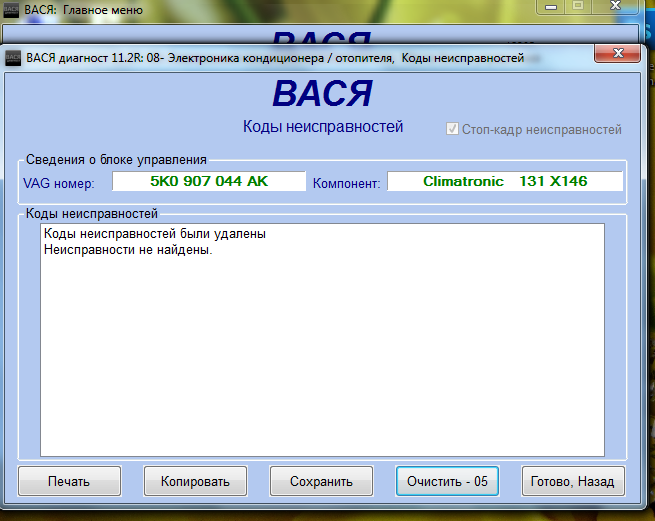Select line 'Коды неисправностей были удалены'
Viewport: 655px width, 521px height.
click(x=155, y=234)
